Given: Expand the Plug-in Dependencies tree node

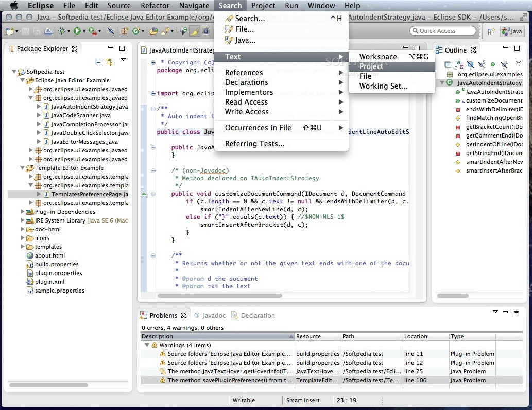Looking at the screenshot, I should (x=23, y=212).
